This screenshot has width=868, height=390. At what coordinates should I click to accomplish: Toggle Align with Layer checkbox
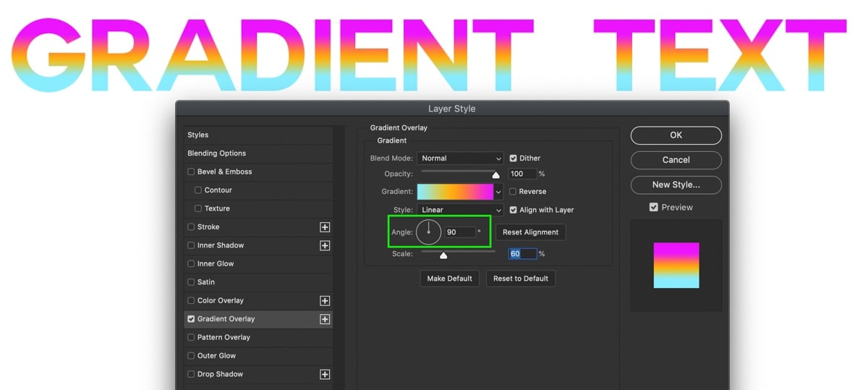coord(513,210)
